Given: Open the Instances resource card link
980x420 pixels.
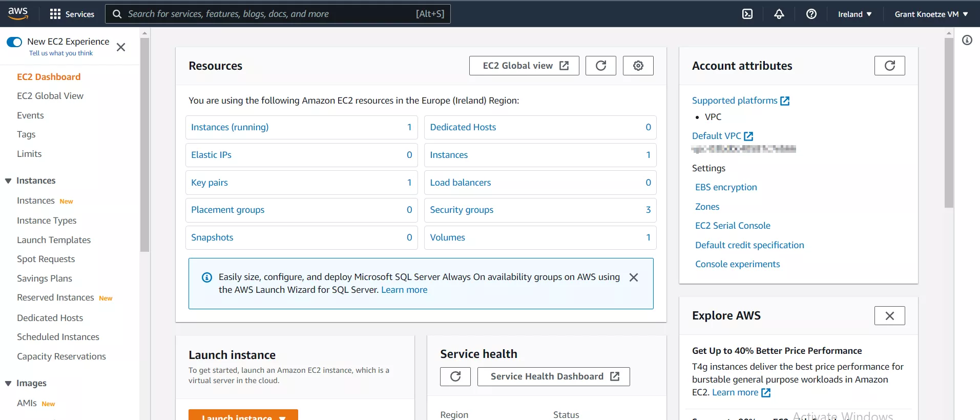Looking at the screenshot, I should click(449, 155).
